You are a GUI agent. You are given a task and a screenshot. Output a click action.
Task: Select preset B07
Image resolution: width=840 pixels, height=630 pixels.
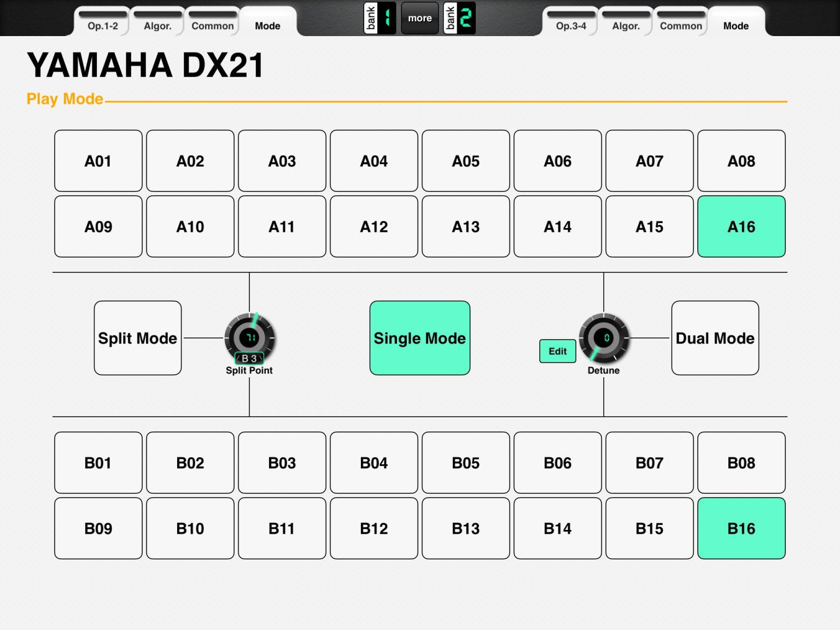pos(650,463)
